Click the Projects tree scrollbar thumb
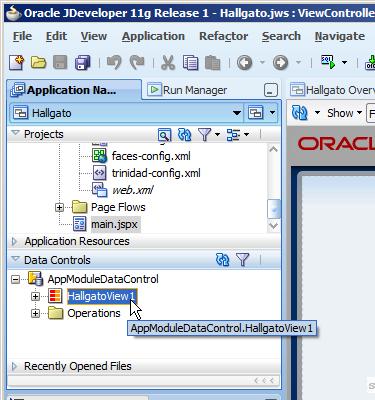The height and width of the screenshot is (400, 375). click(274, 209)
